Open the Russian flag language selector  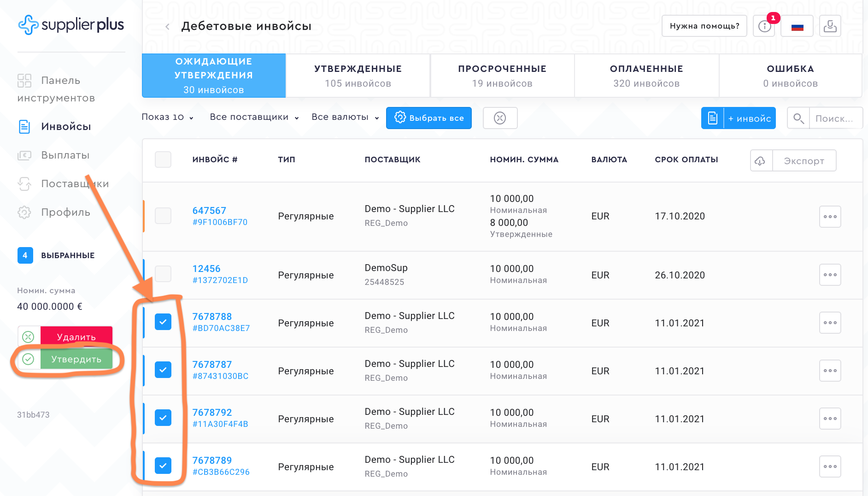797,26
